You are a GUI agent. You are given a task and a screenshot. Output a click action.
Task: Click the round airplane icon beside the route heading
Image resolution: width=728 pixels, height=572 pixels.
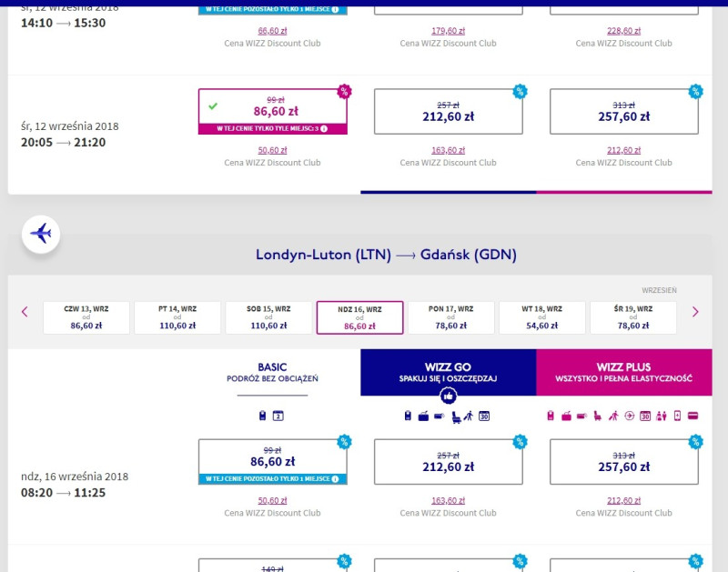(x=41, y=234)
